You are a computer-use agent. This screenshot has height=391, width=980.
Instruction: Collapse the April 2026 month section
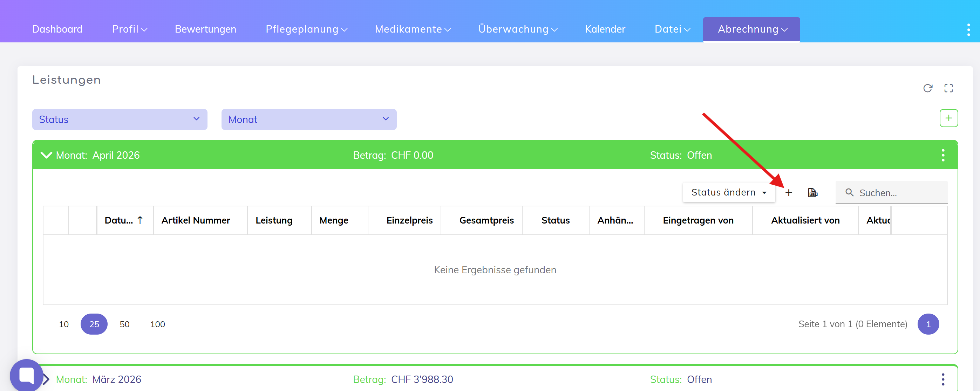tap(46, 155)
